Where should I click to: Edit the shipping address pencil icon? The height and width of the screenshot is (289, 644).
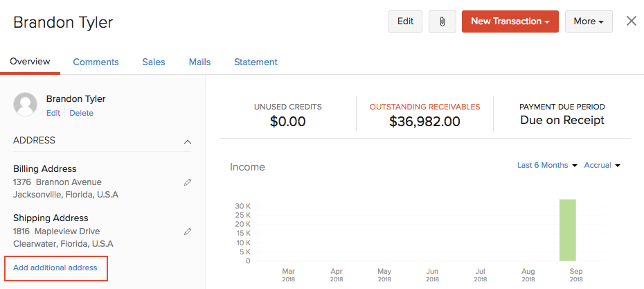tap(188, 231)
